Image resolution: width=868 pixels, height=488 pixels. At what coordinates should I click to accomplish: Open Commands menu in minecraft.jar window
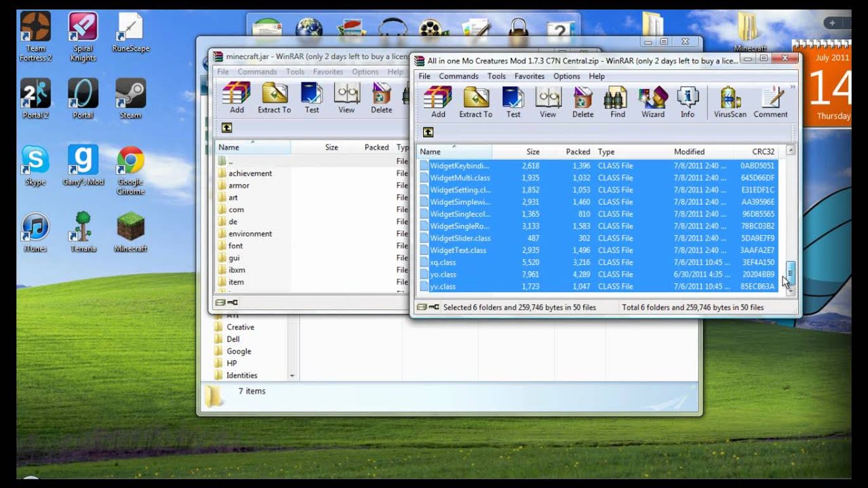(257, 72)
